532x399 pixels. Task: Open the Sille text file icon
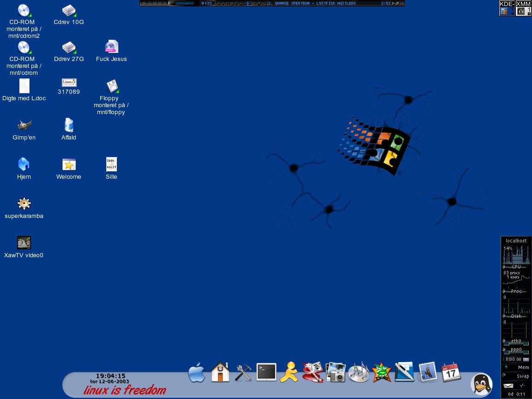111,164
